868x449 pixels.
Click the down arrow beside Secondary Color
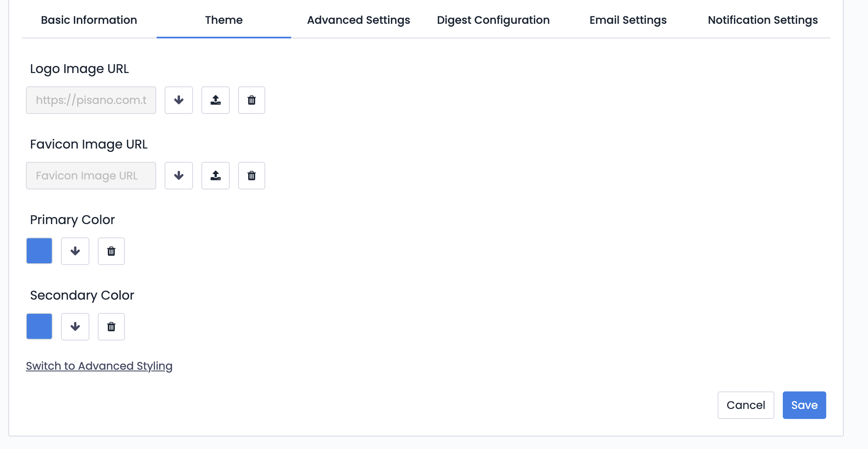coord(75,327)
